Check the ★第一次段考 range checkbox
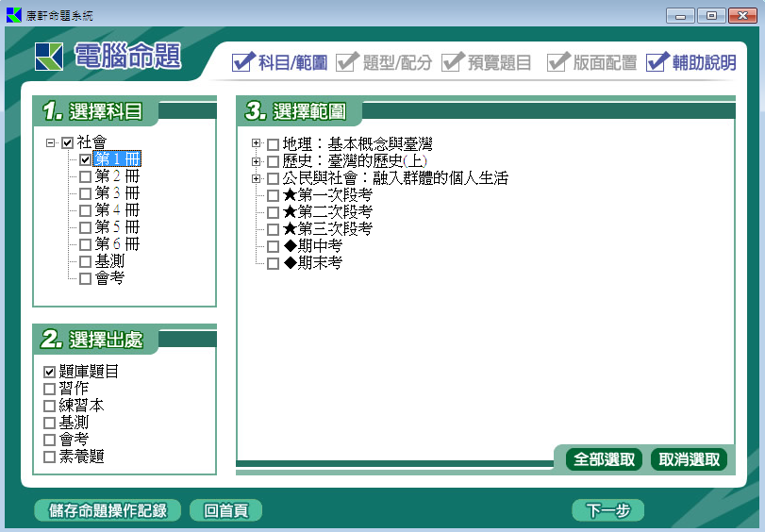The height and width of the screenshot is (532, 765). (273, 195)
